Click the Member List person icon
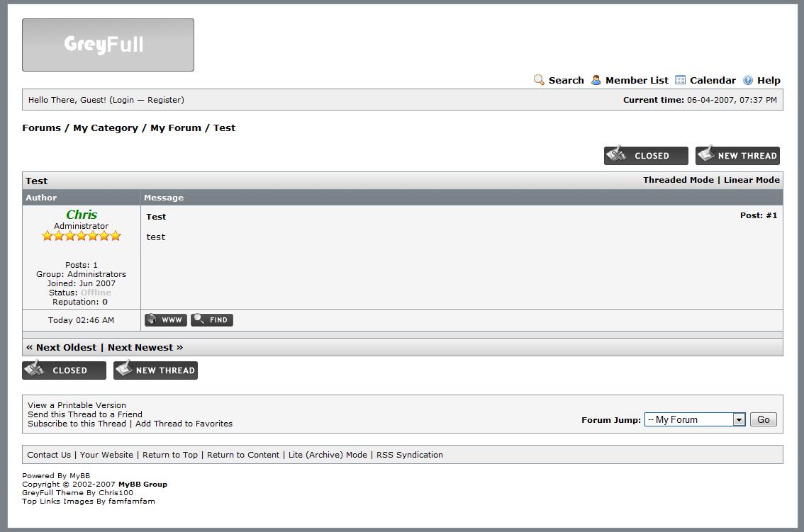 point(596,80)
